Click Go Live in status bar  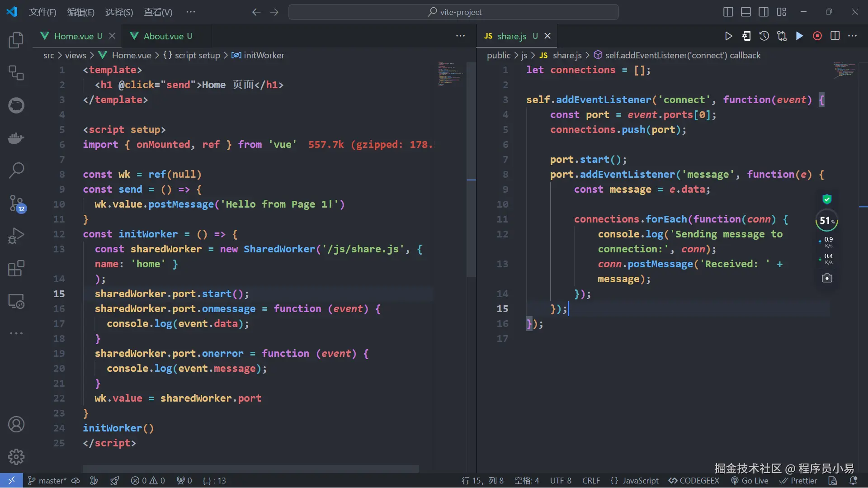[750, 481]
